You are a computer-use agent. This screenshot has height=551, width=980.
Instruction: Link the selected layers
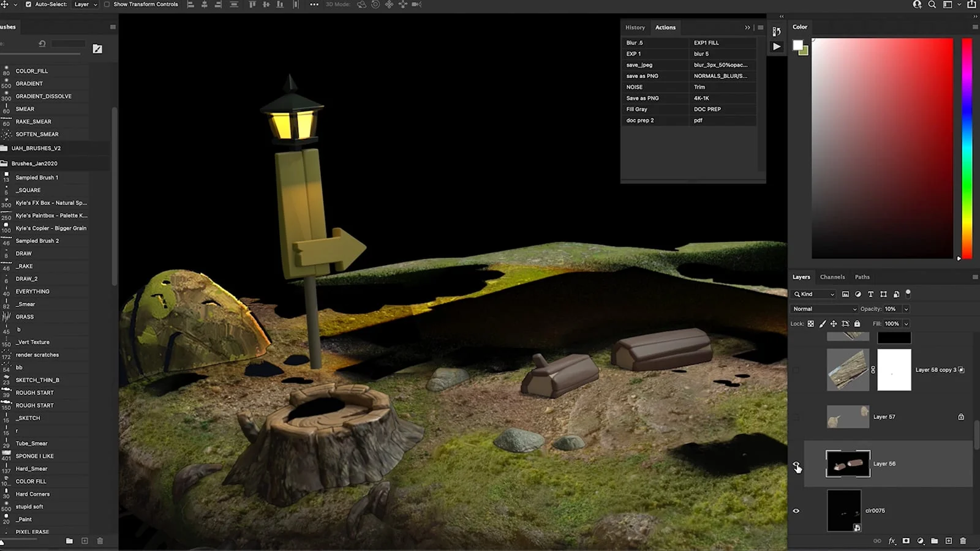click(x=878, y=541)
